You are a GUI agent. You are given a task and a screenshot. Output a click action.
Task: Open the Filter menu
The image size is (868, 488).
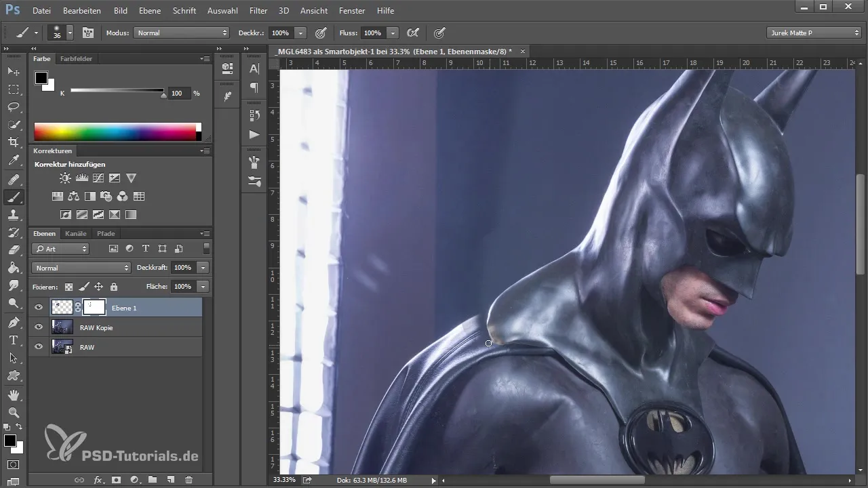point(258,11)
